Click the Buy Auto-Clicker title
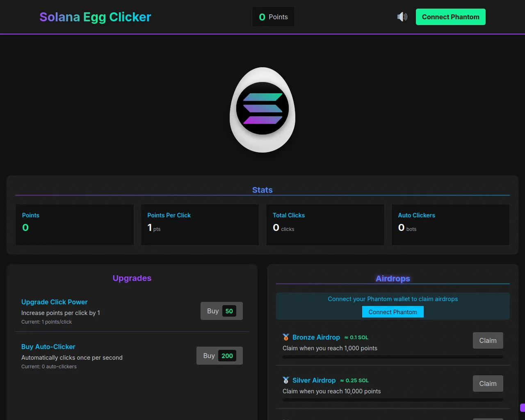This screenshot has width=525, height=420. click(x=48, y=347)
